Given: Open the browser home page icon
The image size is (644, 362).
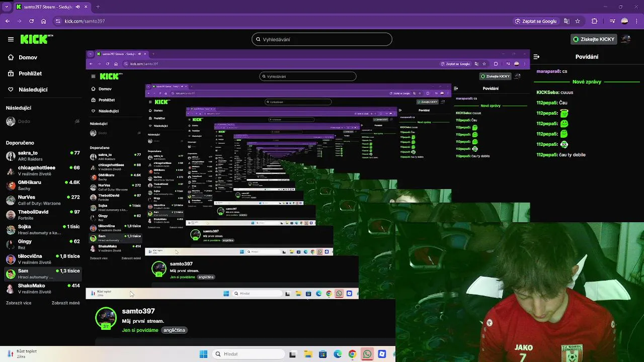Looking at the screenshot, I should click(44, 21).
